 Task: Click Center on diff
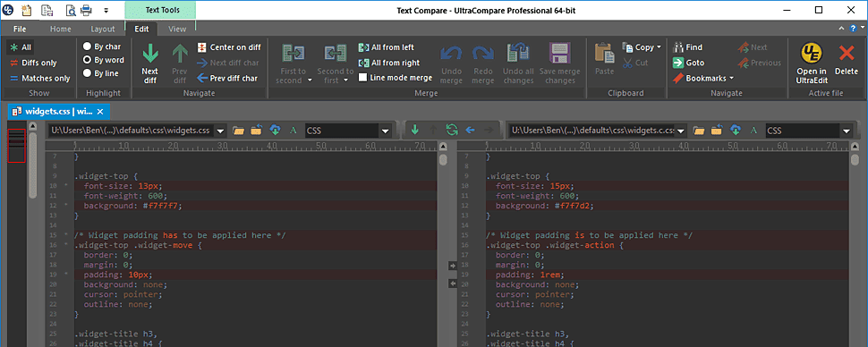pyautogui.click(x=228, y=47)
